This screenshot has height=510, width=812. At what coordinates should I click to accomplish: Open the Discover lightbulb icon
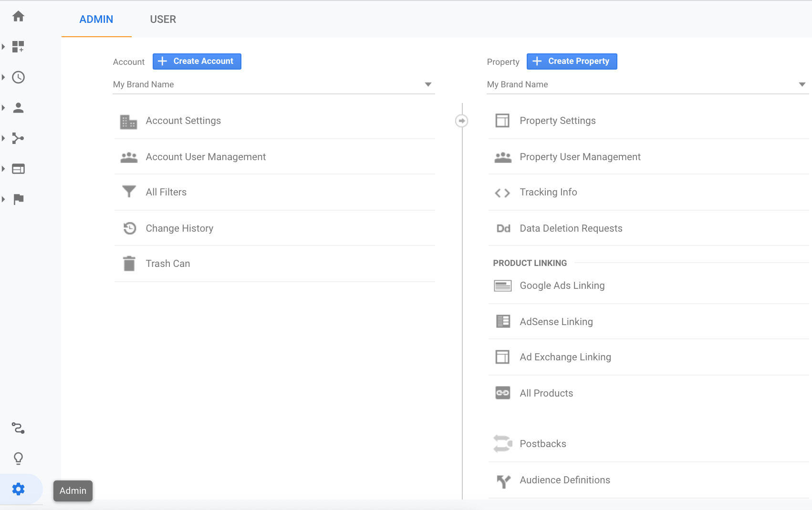coord(18,459)
